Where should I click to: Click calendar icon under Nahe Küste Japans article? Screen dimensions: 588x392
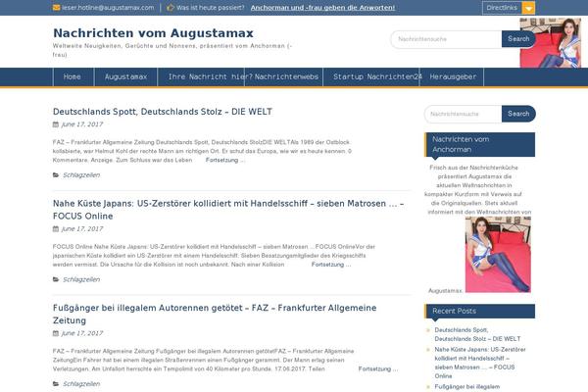pyautogui.click(x=56, y=228)
